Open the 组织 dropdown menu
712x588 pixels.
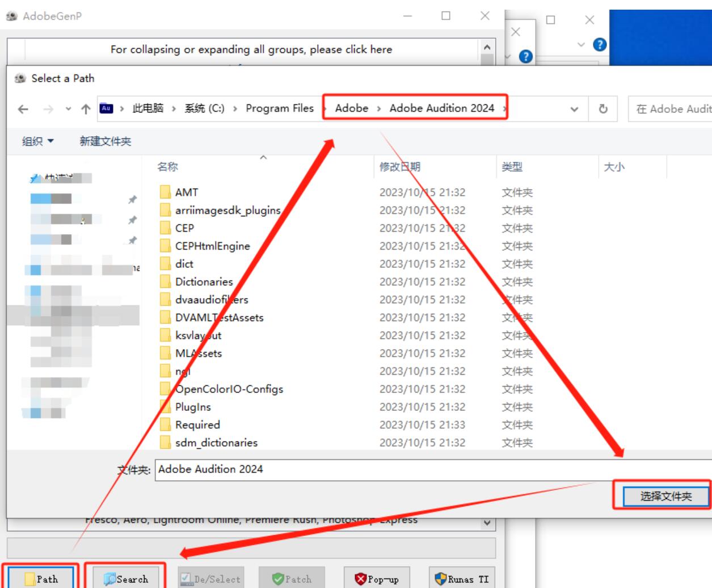[x=38, y=141]
